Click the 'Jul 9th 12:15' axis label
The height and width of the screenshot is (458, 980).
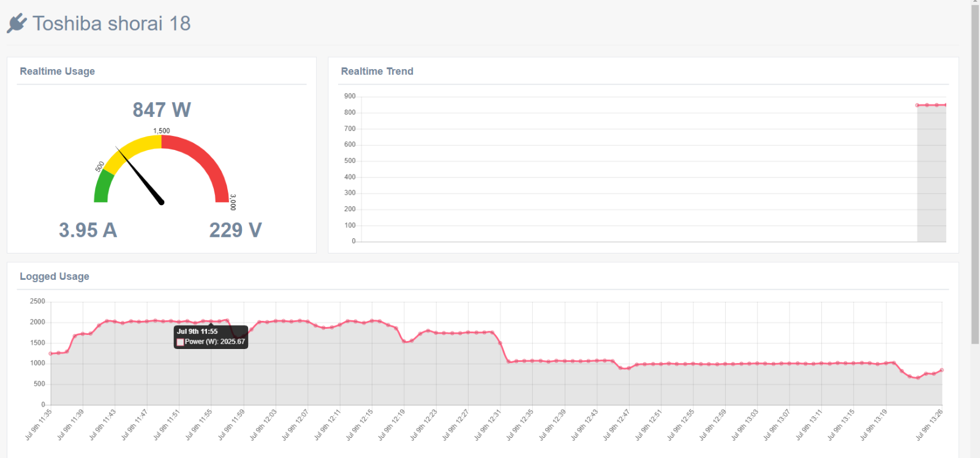[x=359, y=424]
